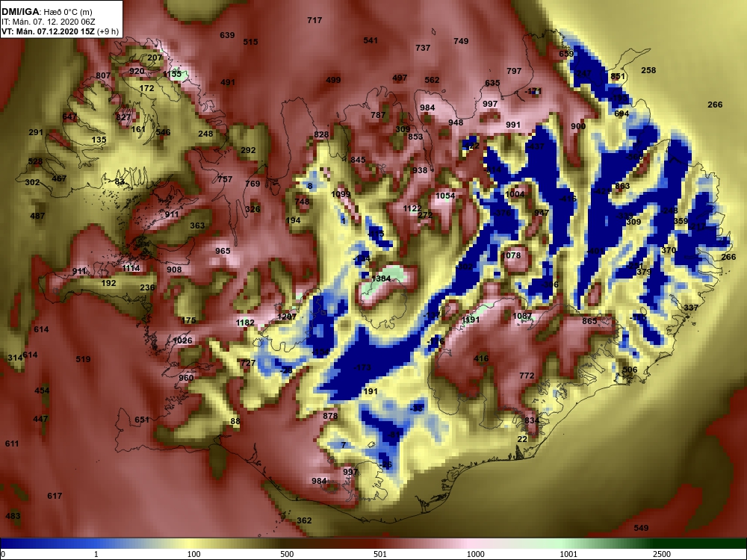The width and height of the screenshot is (747, 560).
Task: Click the map value '772'
Action: [527, 376]
